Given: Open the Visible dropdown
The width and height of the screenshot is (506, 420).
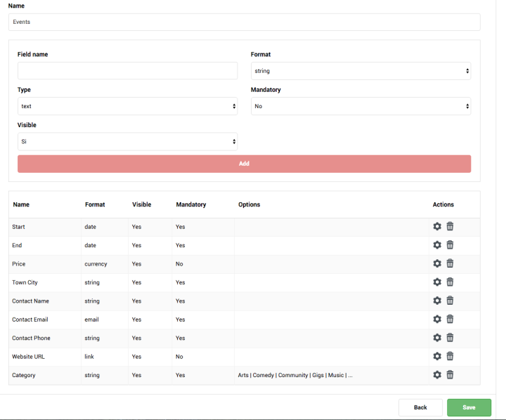Looking at the screenshot, I should point(127,141).
